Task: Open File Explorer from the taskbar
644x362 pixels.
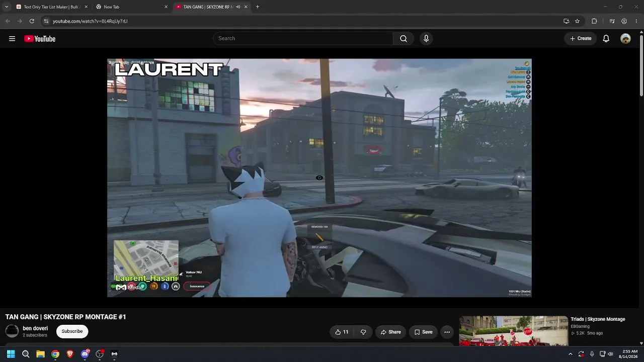Action: pyautogui.click(x=40, y=354)
